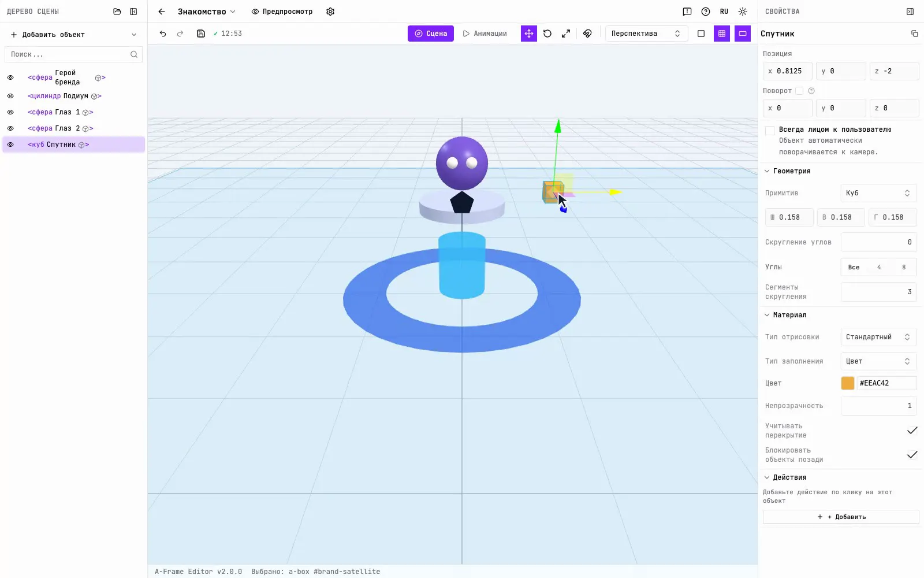Click the Добавить action button

(841, 517)
